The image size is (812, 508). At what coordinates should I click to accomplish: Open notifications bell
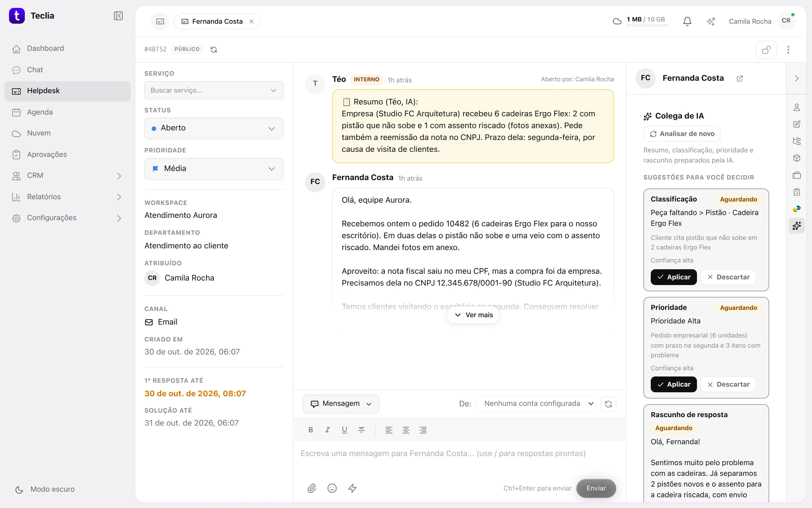687,21
